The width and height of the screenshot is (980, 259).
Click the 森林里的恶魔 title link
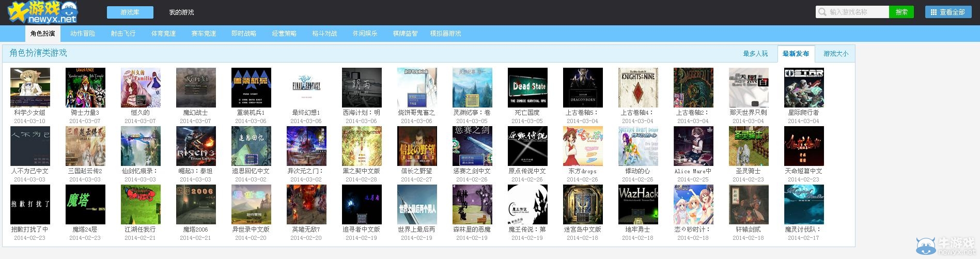pos(472,229)
